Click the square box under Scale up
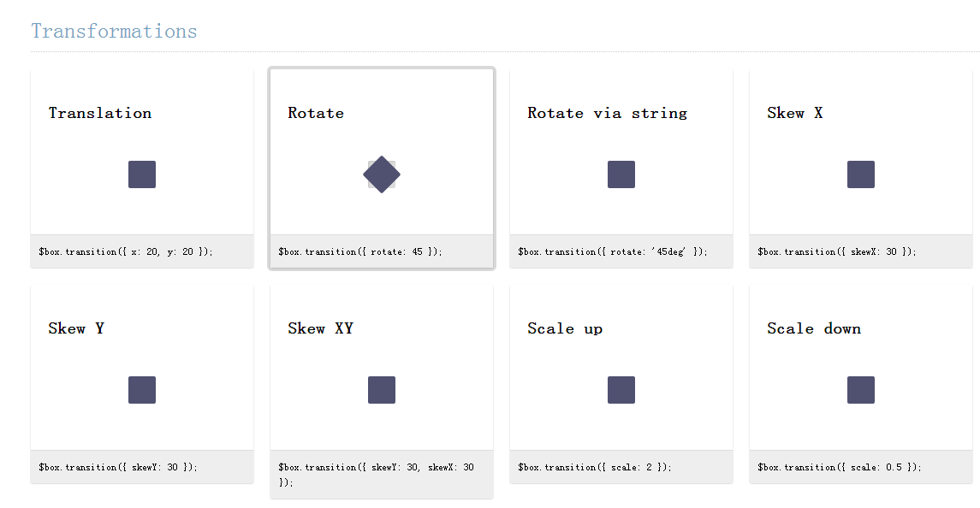This screenshot has height=508, width=980. [x=621, y=390]
